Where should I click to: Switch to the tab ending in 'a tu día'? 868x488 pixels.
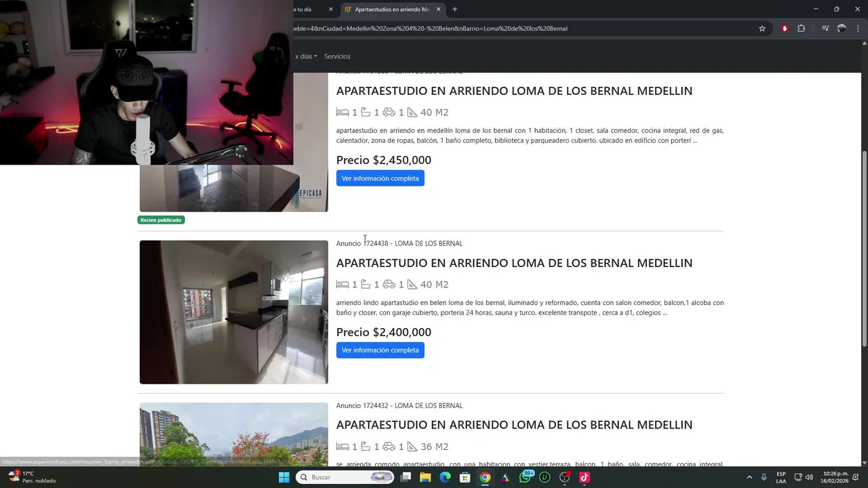(310, 9)
